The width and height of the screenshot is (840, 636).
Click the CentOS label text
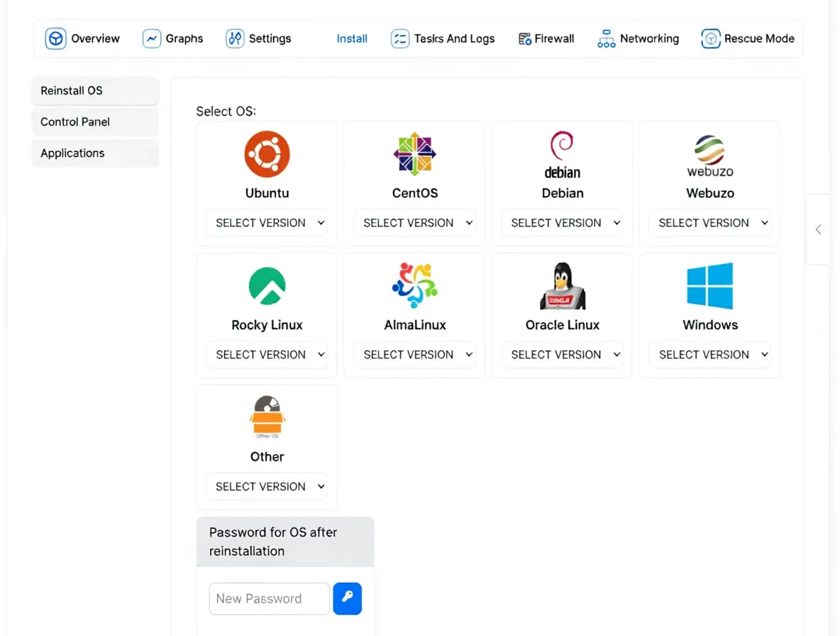click(414, 193)
